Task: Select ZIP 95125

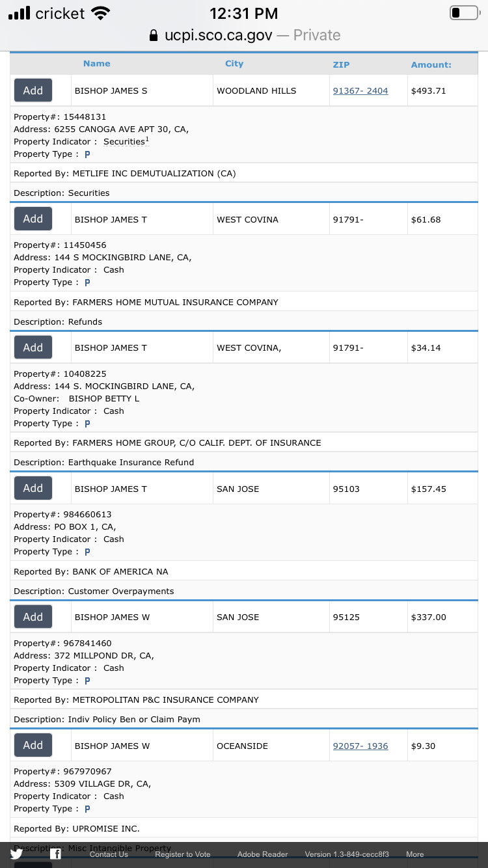Action: [346, 617]
